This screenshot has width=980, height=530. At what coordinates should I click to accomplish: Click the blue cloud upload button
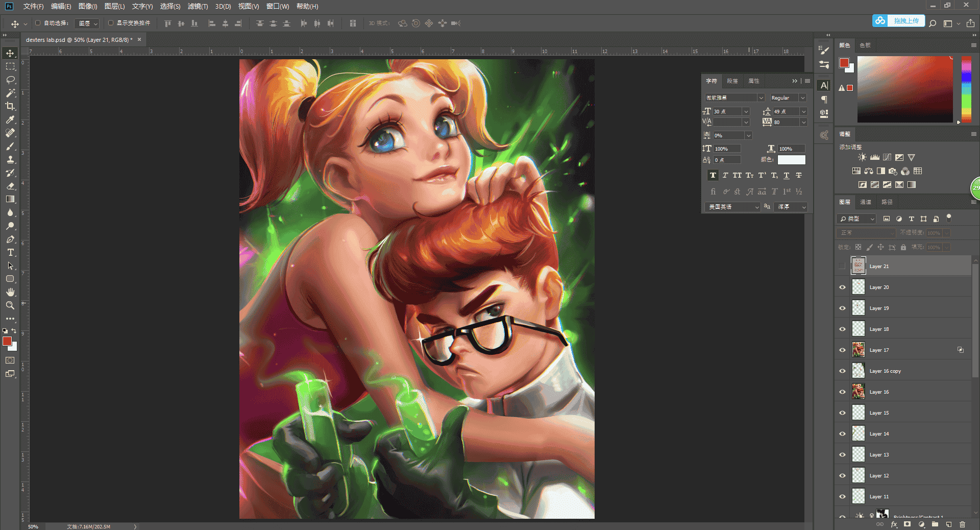pyautogui.click(x=898, y=20)
